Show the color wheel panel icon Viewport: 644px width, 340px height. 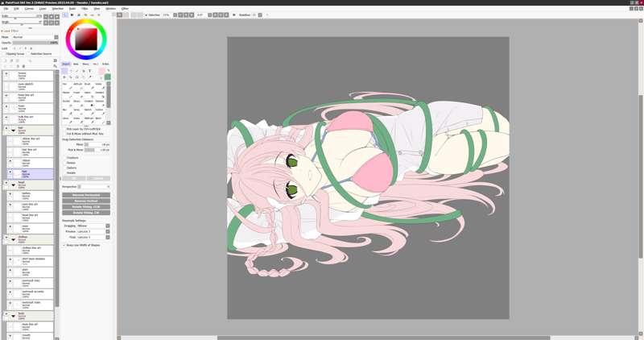coord(65,15)
